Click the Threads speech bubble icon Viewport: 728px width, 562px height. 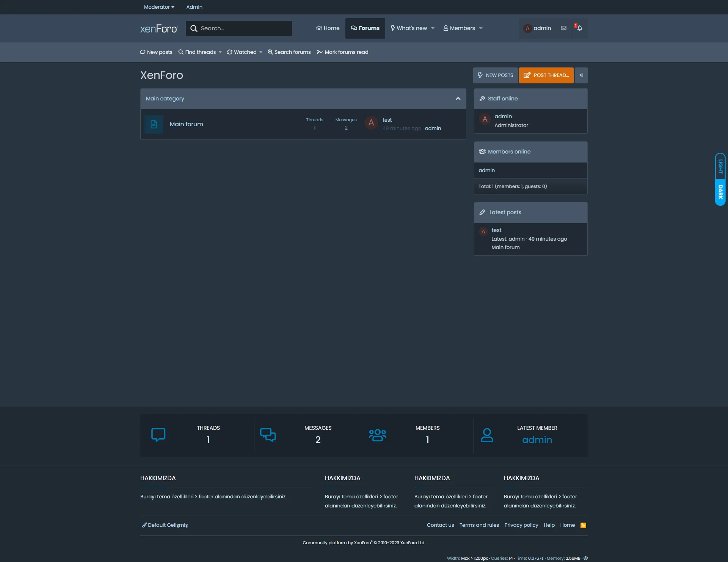(x=158, y=435)
